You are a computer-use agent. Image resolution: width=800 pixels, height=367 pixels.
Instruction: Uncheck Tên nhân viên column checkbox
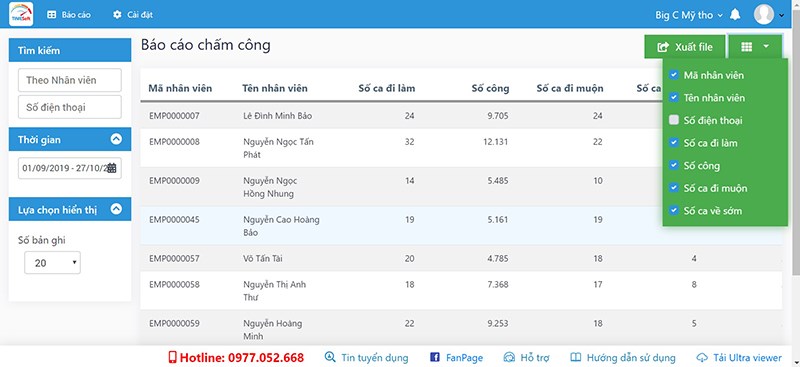click(x=673, y=97)
